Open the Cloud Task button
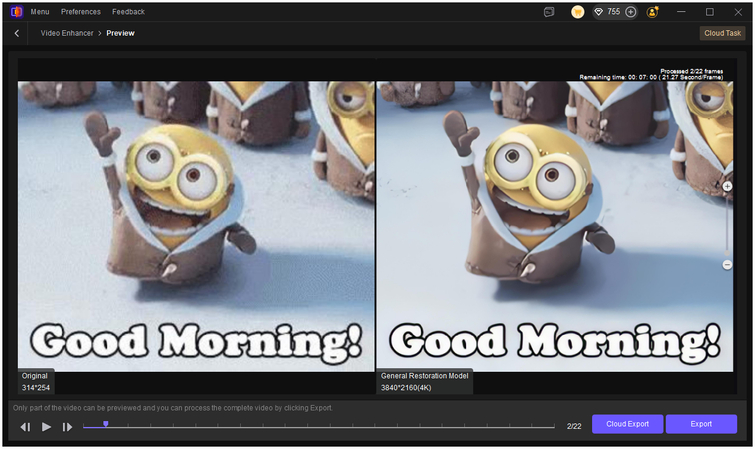 (722, 33)
